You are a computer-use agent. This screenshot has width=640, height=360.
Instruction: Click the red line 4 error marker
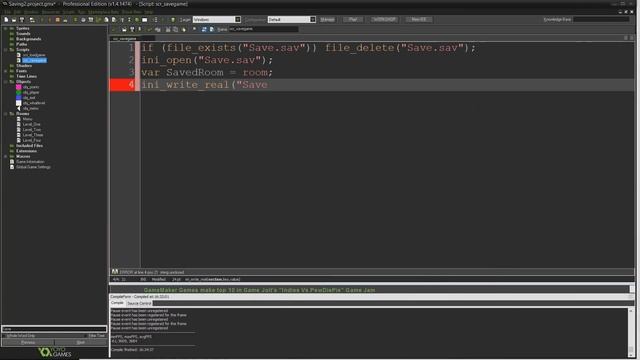122,84
